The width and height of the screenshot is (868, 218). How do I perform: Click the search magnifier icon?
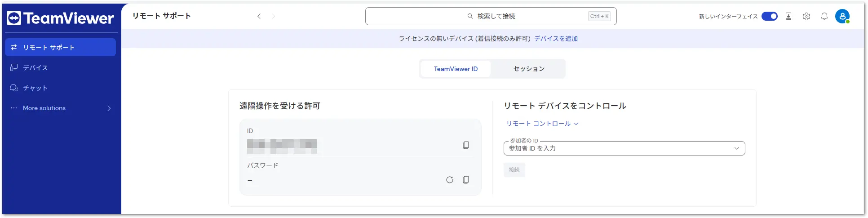[470, 16]
